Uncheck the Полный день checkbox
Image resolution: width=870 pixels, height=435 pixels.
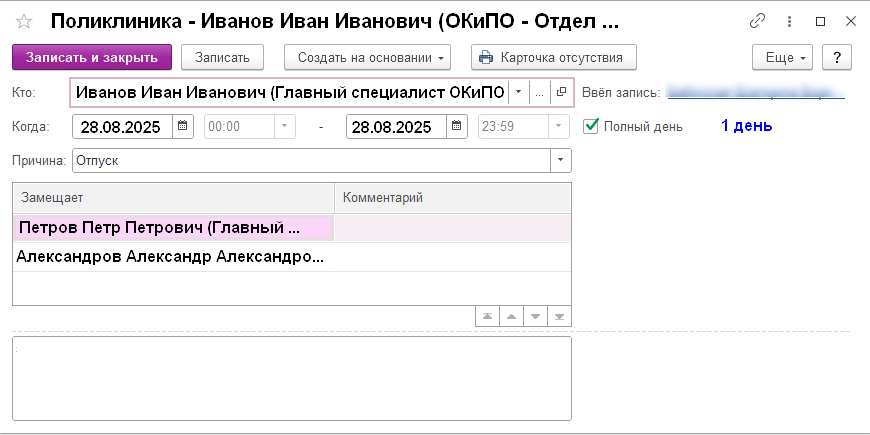591,126
